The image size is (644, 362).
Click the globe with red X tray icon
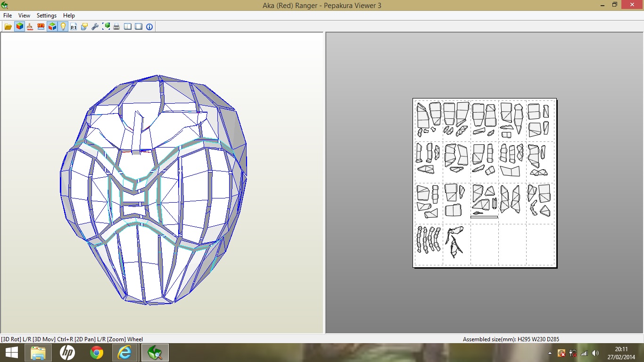pos(561,353)
